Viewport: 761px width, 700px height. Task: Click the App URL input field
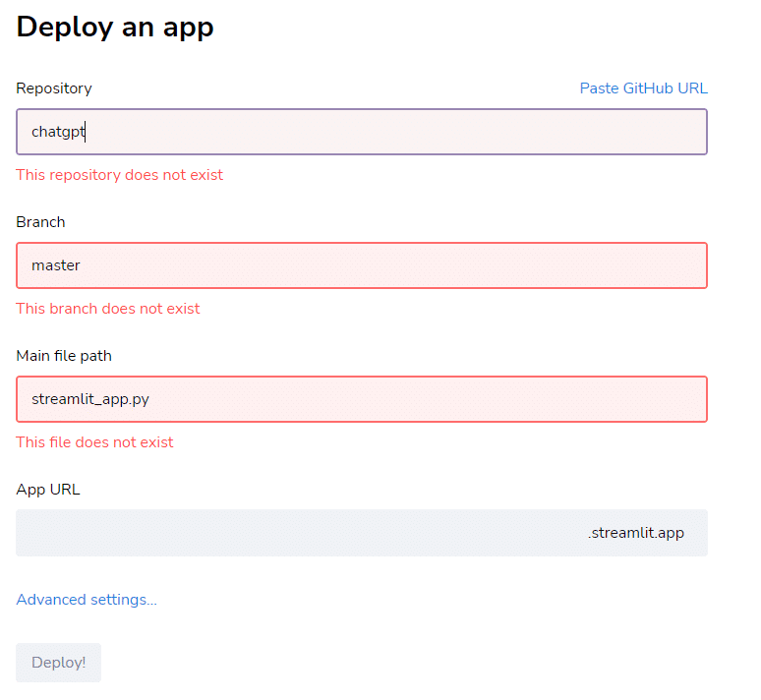[x=362, y=533]
